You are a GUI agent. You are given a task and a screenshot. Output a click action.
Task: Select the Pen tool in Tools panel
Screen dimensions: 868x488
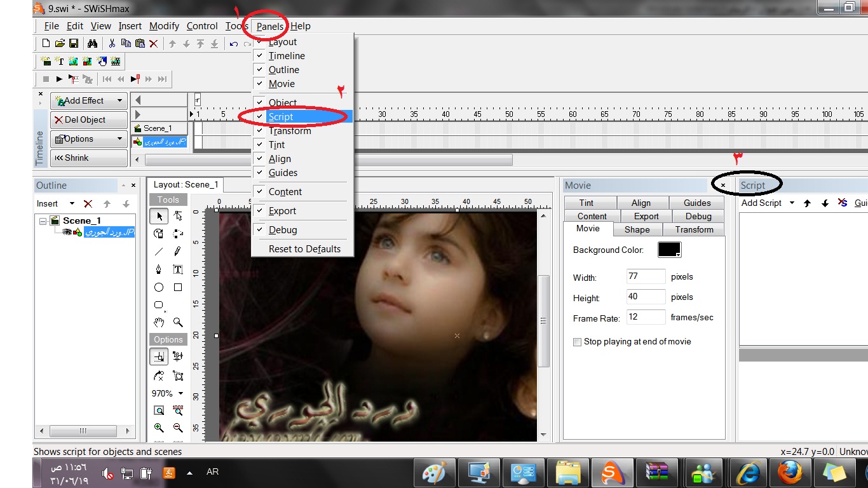coord(159,269)
